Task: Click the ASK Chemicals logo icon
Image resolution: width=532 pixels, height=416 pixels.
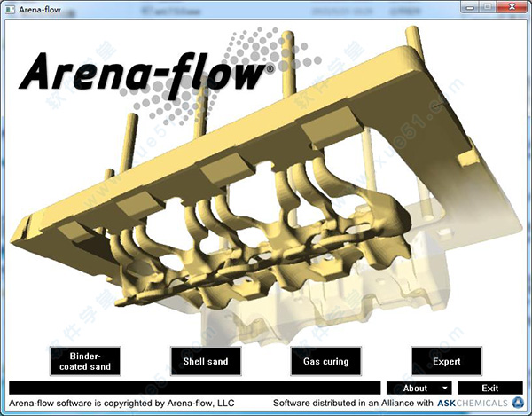Action: tap(518, 403)
